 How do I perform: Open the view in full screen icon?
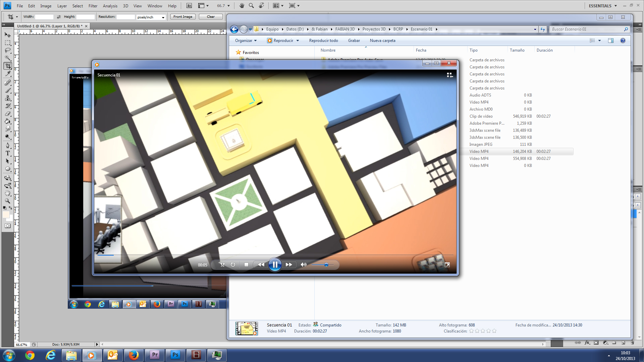447,265
